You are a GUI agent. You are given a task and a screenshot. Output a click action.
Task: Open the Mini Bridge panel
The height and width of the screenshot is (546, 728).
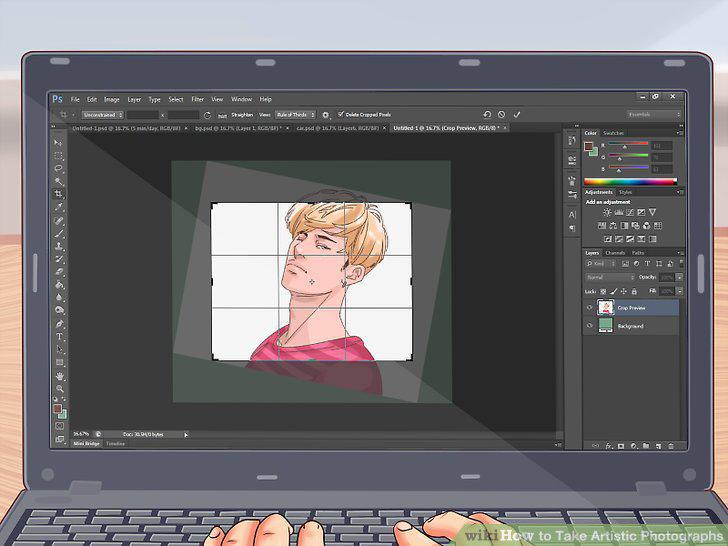click(x=87, y=444)
